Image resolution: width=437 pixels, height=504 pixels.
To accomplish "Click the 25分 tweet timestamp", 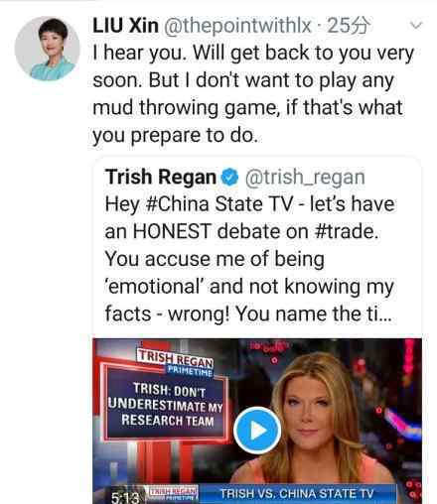I will click(x=348, y=26).
